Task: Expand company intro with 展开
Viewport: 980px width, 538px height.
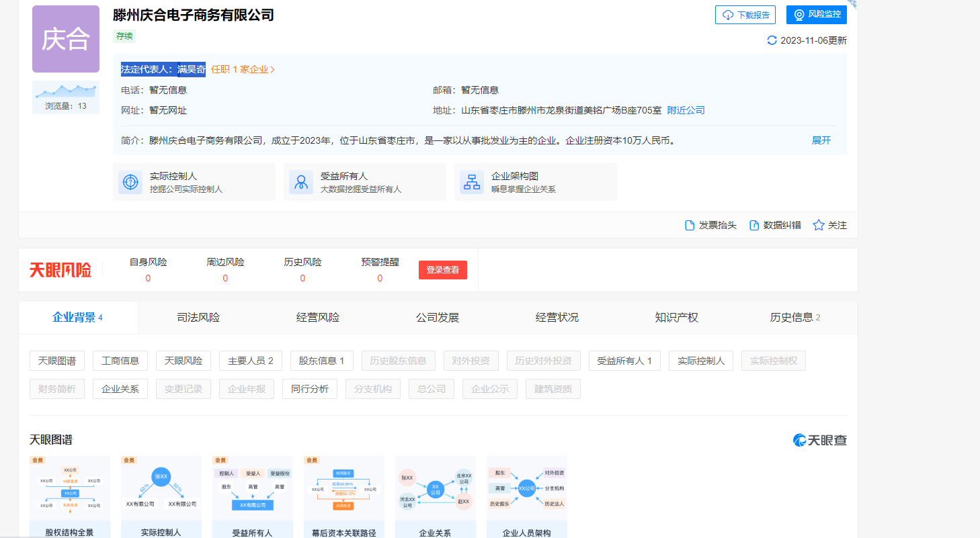Action: tap(821, 140)
